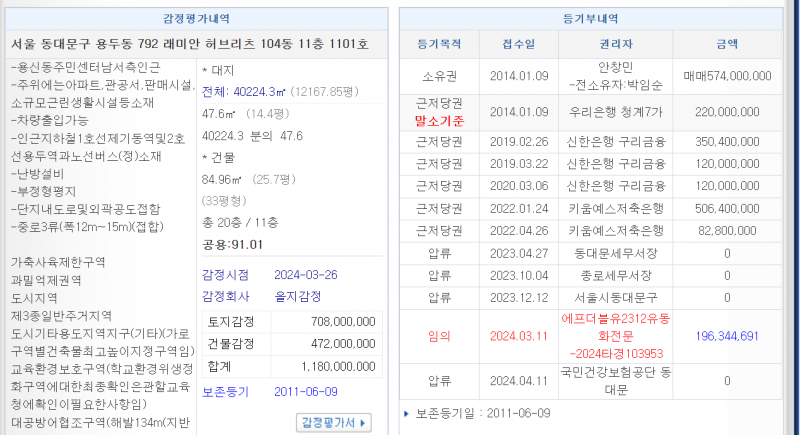Screen dimensions: 800x435
Task: Click the 감정평가내역 panel header
Action: click(x=194, y=19)
